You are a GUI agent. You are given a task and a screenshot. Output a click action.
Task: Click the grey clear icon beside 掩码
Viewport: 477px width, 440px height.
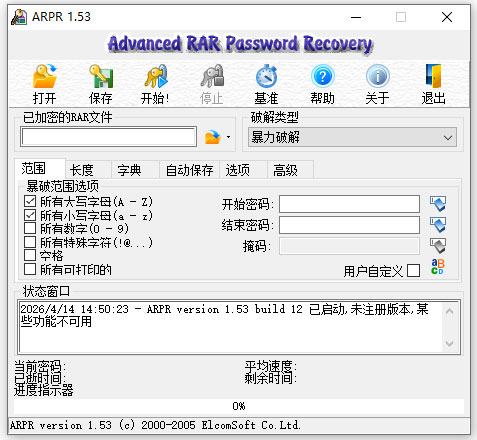point(438,246)
